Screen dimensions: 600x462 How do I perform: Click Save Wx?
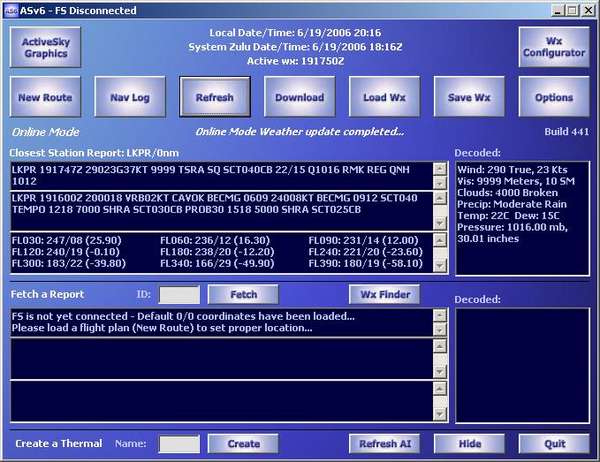click(469, 97)
